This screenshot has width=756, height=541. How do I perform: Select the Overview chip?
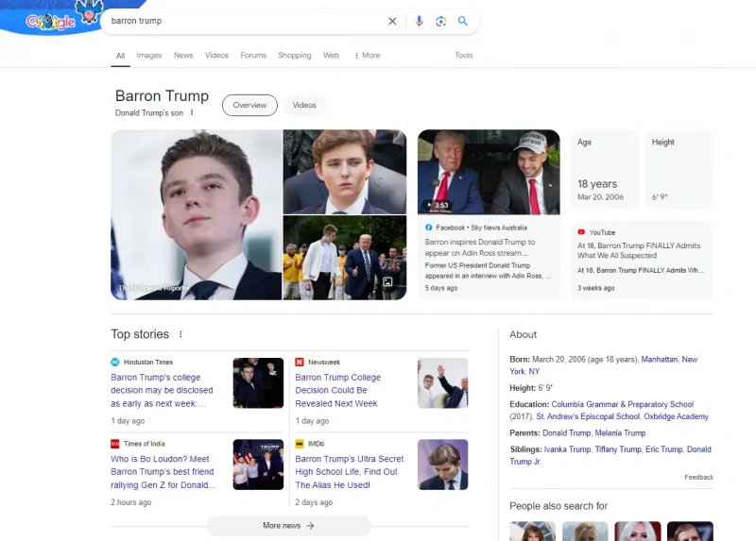click(x=249, y=105)
